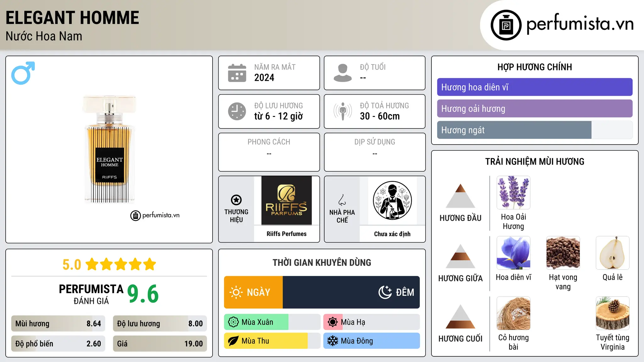This screenshot has height=362, width=644.
Task: Click the ĐÊM nighttime bar segment
Action: [x=351, y=292]
